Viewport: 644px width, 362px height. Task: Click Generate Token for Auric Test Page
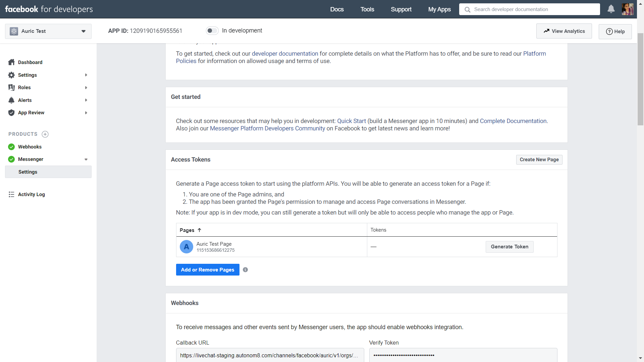[x=509, y=247]
